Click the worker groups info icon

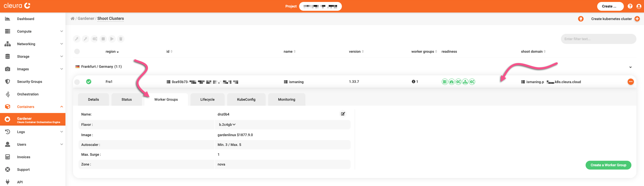tap(413, 82)
